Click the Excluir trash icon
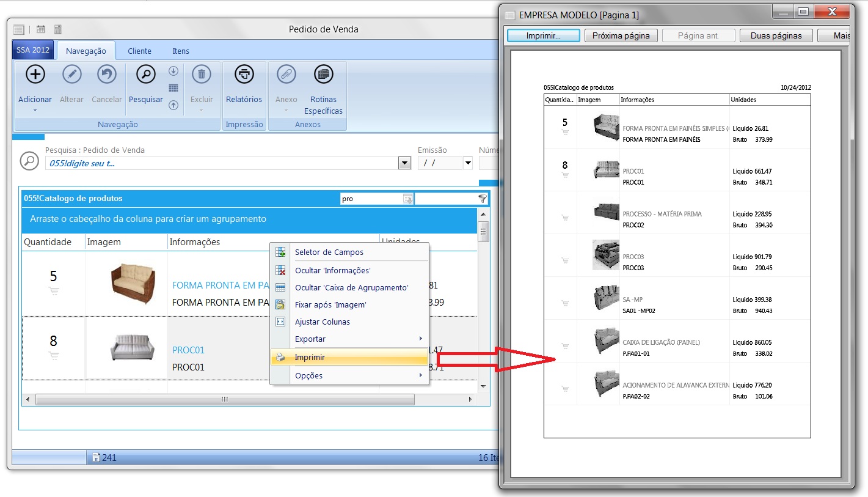Viewport: 868px width, 497px height. pyautogui.click(x=202, y=75)
